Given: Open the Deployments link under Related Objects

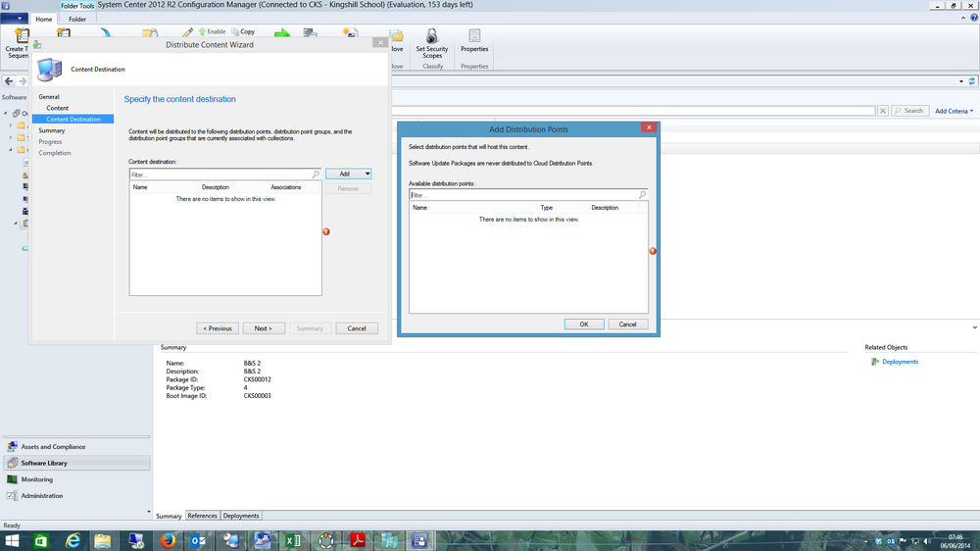Looking at the screenshot, I should click(900, 362).
